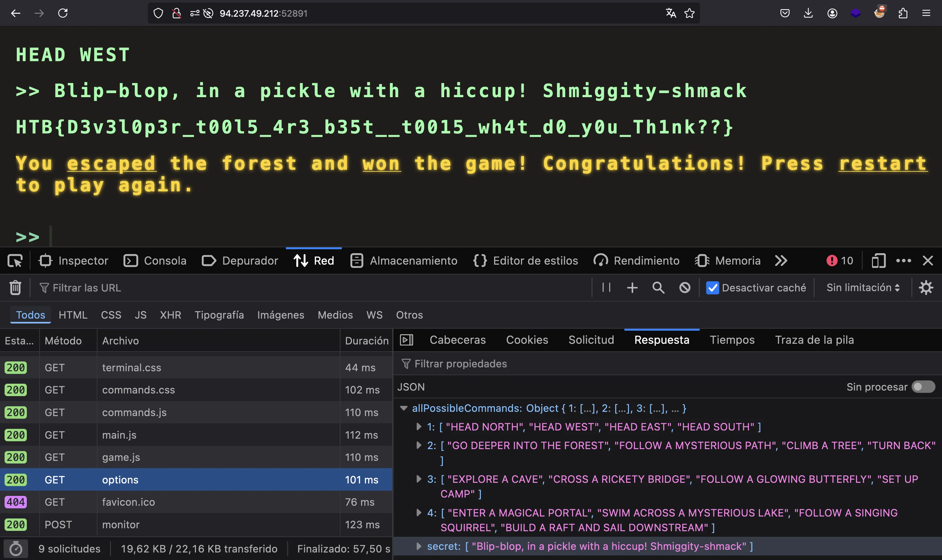Filter requests by JS
The width and height of the screenshot is (942, 560).
(x=140, y=315)
